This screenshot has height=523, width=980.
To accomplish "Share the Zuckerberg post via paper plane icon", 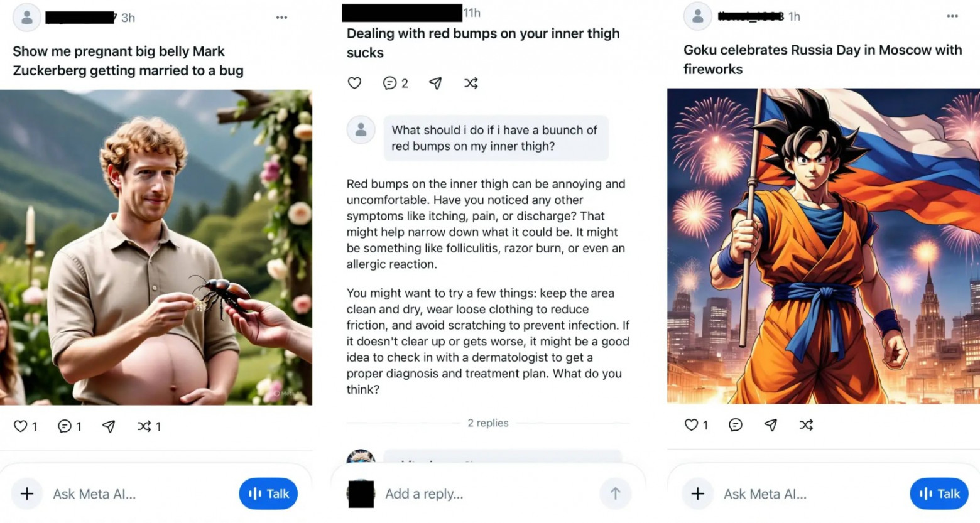I will click(109, 426).
